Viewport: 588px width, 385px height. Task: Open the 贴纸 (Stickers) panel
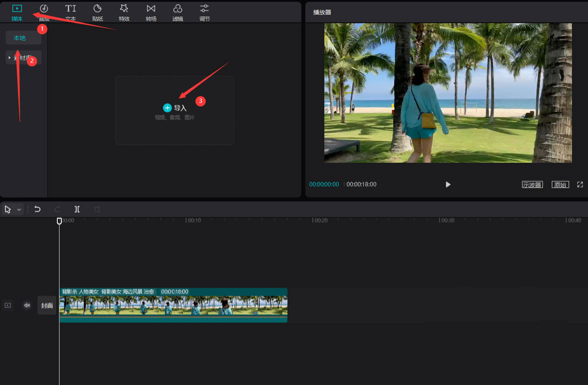98,12
